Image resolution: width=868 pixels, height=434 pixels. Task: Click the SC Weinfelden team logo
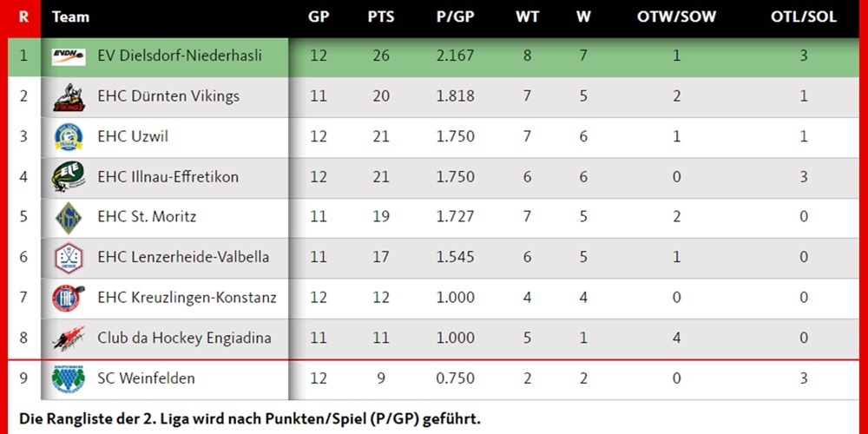click(x=69, y=378)
